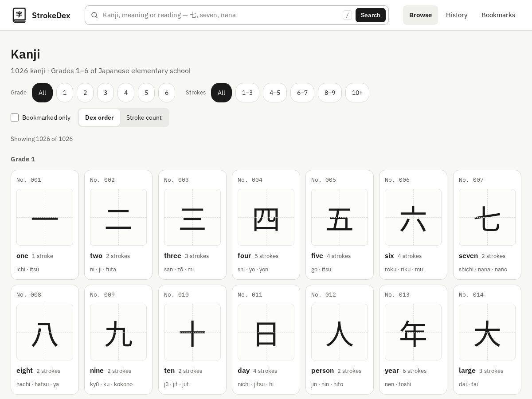Filter by Grade 2
The width and height of the screenshot is (532, 399).
tap(85, 93)
